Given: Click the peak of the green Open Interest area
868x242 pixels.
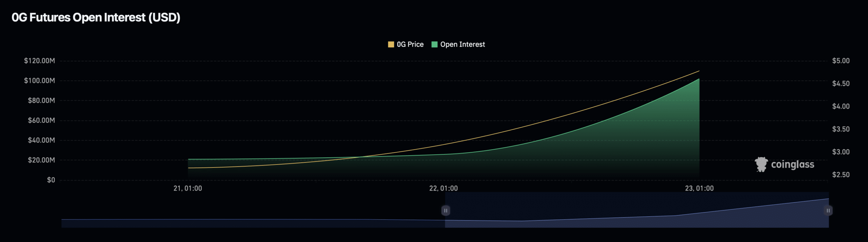Looking at the screenshot, I should 698,80.
